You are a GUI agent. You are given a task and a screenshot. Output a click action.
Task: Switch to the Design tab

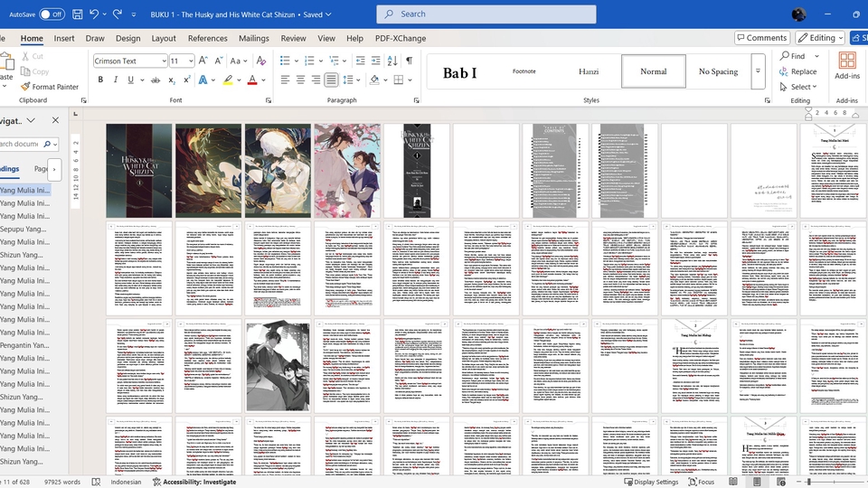pyautogui.click(x=127, y=38)
